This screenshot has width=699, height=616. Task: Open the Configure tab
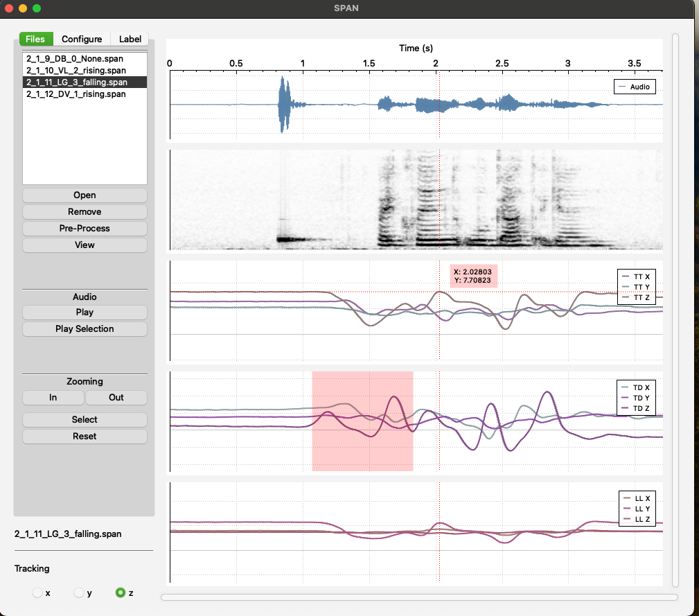82,39
